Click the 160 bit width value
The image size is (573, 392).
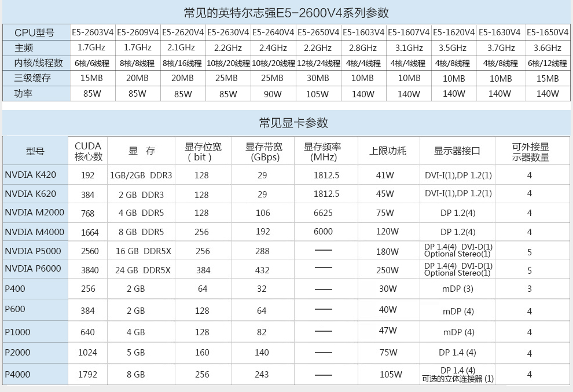202,353
